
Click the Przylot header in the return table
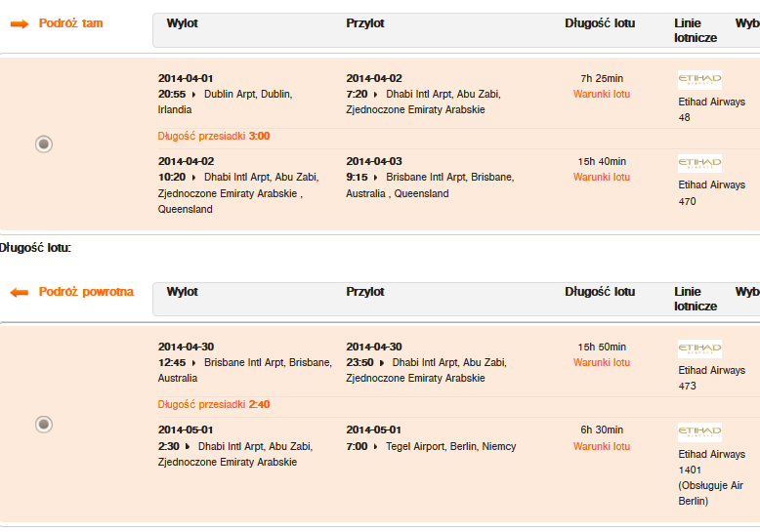tap(365, 292)
